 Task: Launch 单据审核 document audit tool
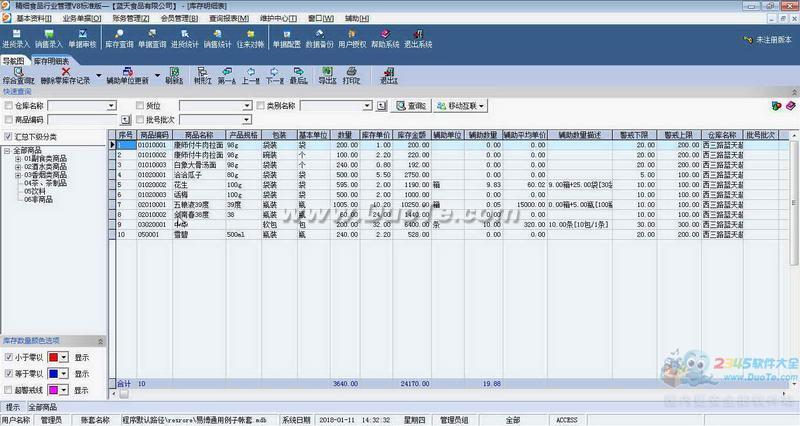pyautogui.click(x=82, y=39)
